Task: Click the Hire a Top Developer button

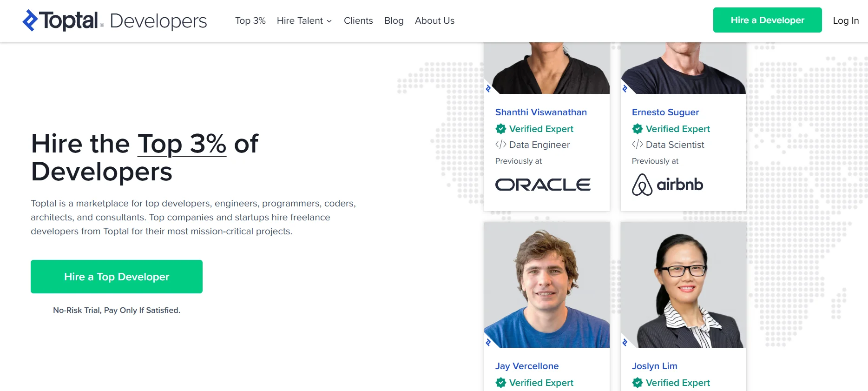Action: tap(117, 277)
